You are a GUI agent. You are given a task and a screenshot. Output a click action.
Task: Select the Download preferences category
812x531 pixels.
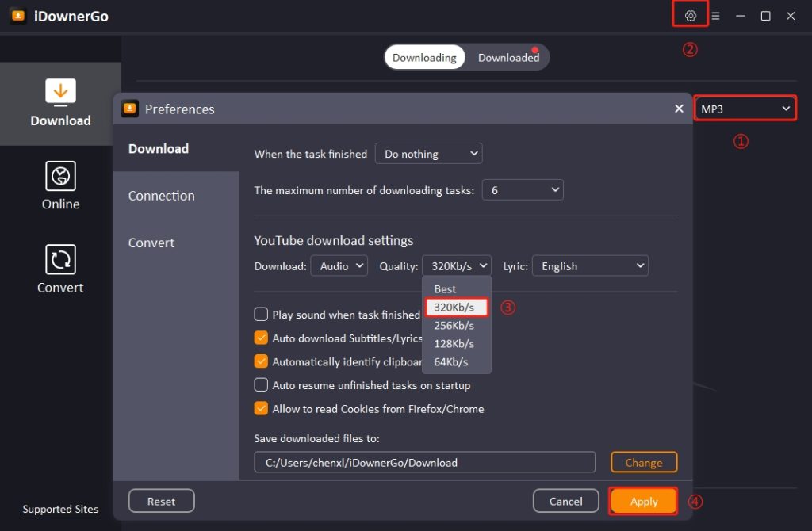pyautogui.click(x=176, y=148)
